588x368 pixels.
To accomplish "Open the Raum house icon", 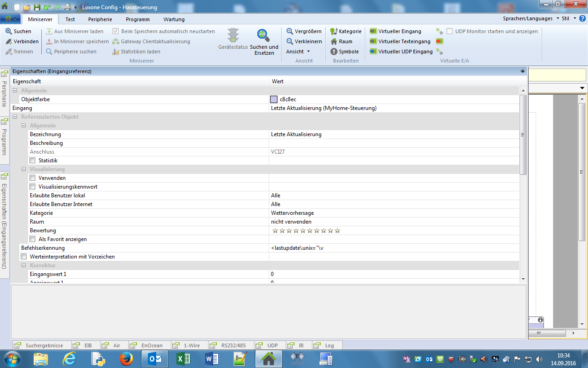I will click(334, 41).
